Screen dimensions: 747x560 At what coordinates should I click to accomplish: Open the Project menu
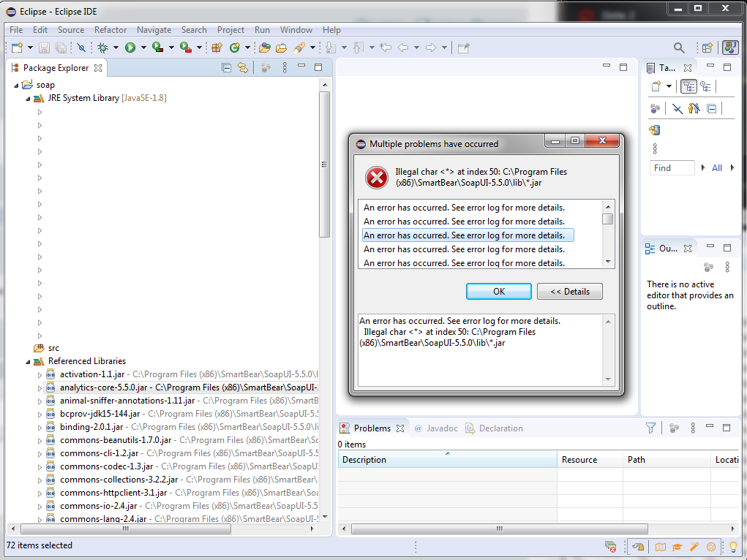[230, 29]
